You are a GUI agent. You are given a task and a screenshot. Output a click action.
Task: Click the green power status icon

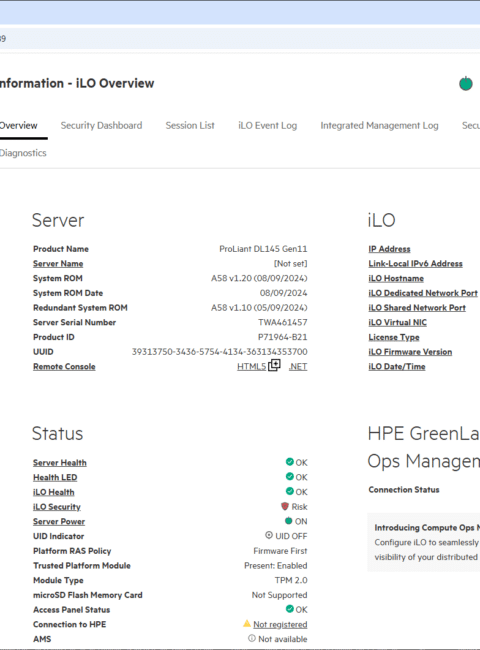(x=466, y=83)
